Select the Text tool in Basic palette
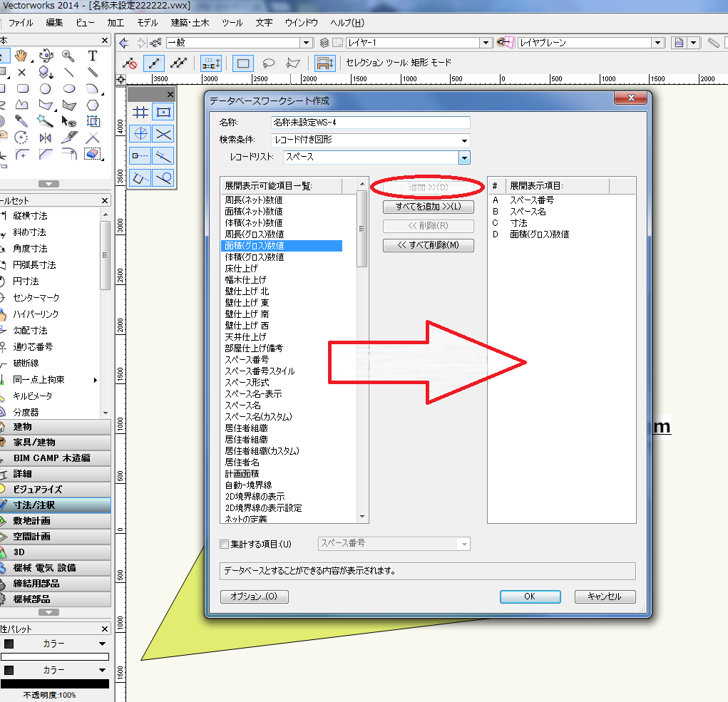This screenshot has width=728, height=702. pyautogui.click(x=93, y=56)
